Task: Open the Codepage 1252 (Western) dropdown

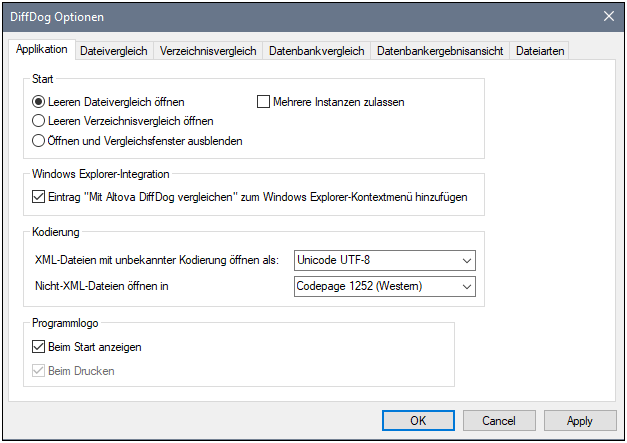Action: tap(385, 286)
